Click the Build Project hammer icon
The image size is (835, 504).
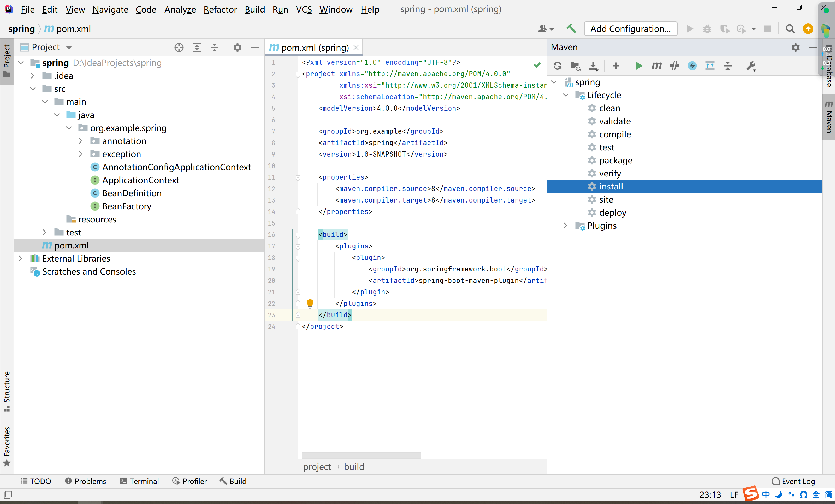(571, 29)
